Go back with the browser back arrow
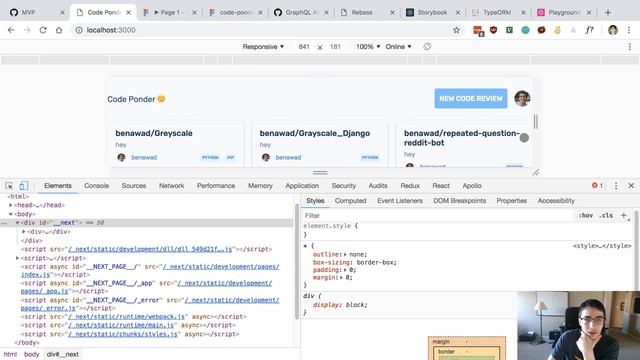640x360 pixels. pos(11,30)
